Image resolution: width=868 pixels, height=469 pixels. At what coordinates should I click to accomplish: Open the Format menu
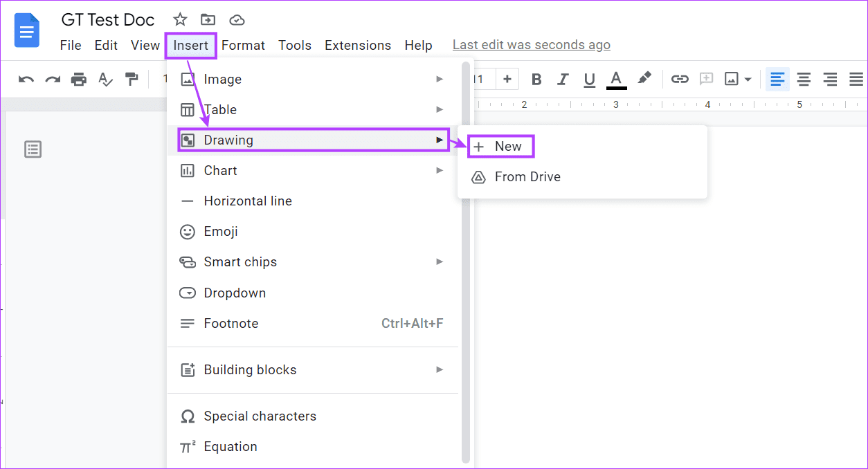coord(243,45)
